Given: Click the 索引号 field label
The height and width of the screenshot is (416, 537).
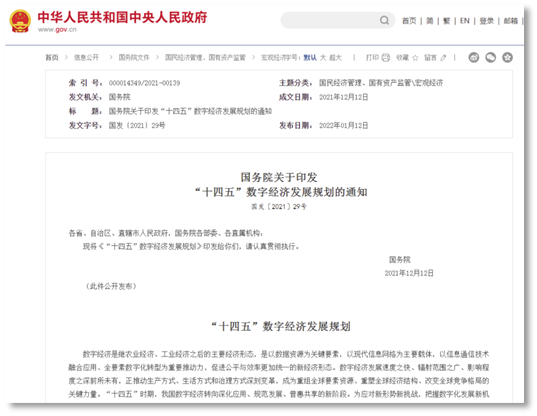Looking at the screenshot, I should tap(85, 83).
